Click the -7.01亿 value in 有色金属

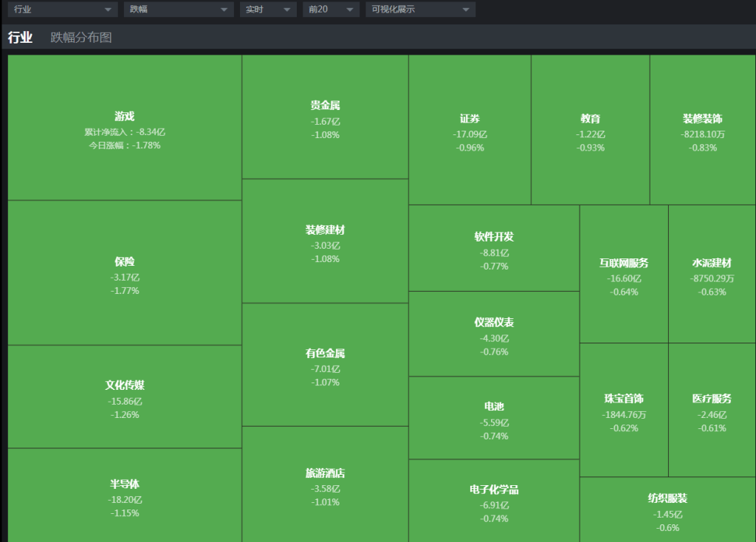tap(325, 369)
